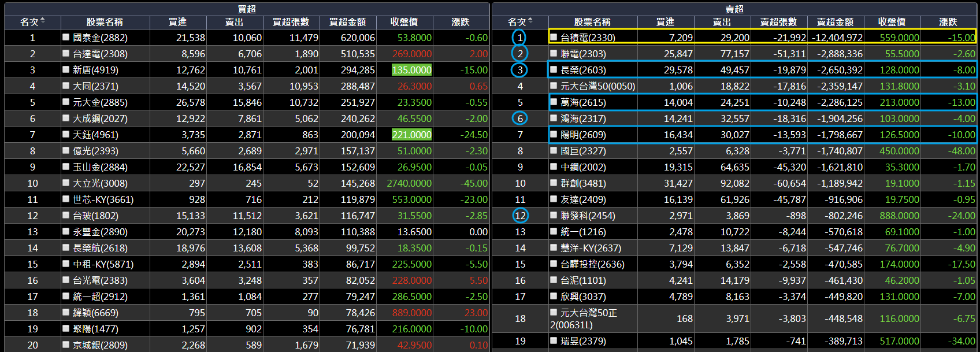Viewport: 980px width, 352px height.
Task: Toggle the checkbox for 元大金(2885)
Action: click(x=66, y=102)
